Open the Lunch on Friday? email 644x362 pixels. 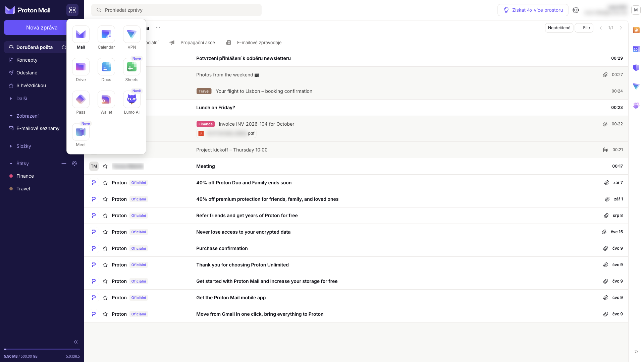(356, 108)
